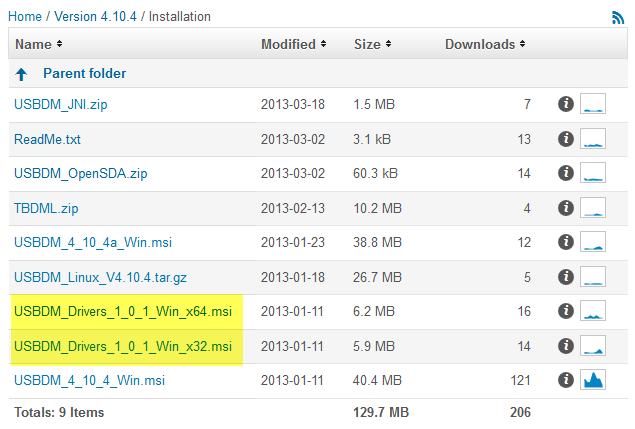Open download chart for USBDM_4_10_4_Win.msi

pos(593,380)
